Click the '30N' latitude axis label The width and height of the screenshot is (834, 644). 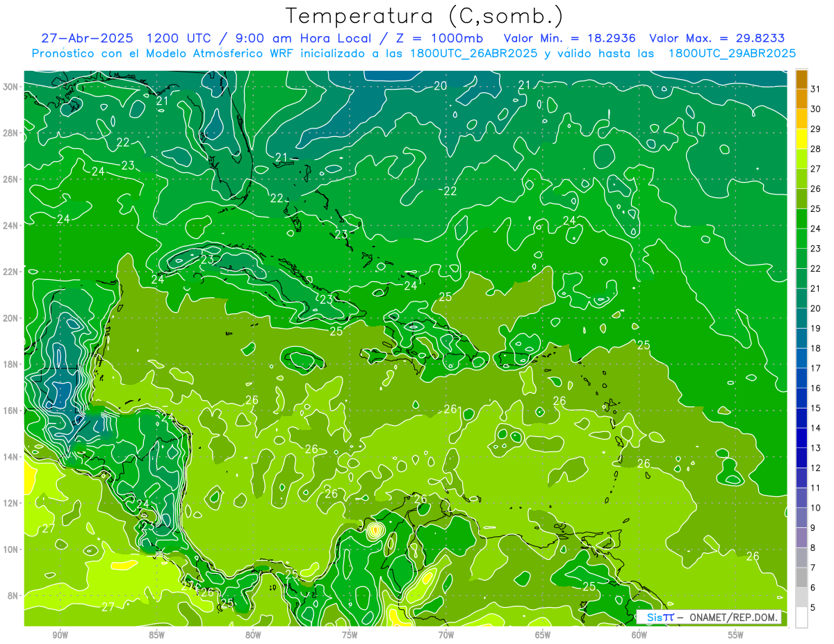(10, 87)
